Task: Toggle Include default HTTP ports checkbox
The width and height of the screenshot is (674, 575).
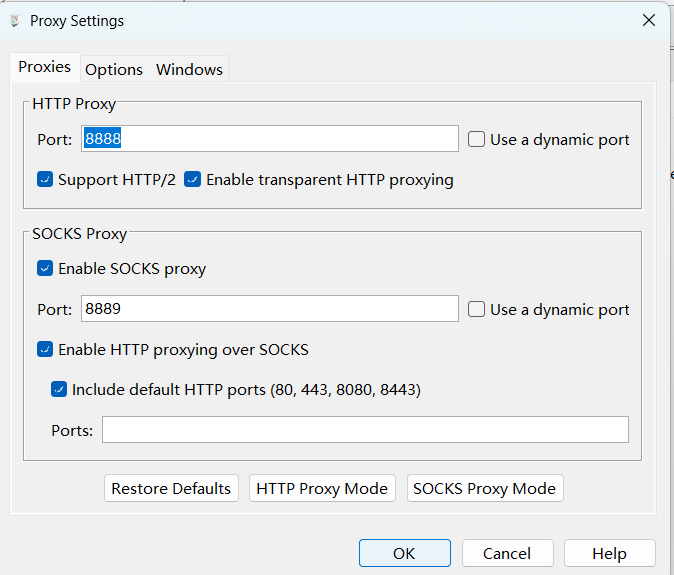Action: pyautogui.click(x=59, y=389)
